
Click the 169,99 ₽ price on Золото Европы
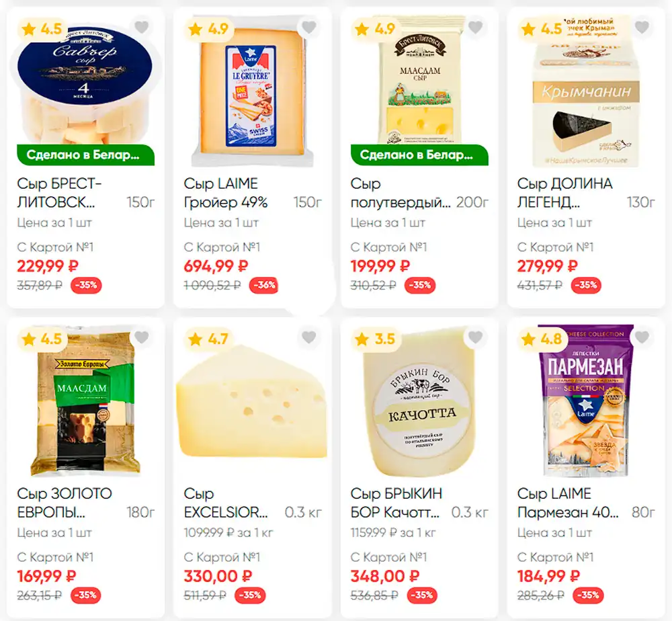coord(47,576)
